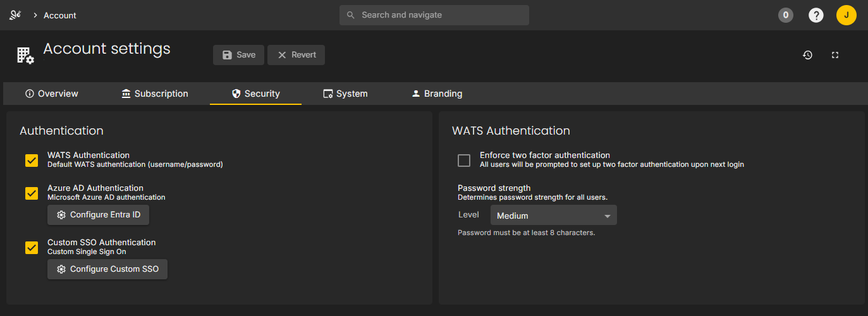Open the help question mark icon
Image resolution: width=868 pixels, height=316 pixels.
coord(816,15)
